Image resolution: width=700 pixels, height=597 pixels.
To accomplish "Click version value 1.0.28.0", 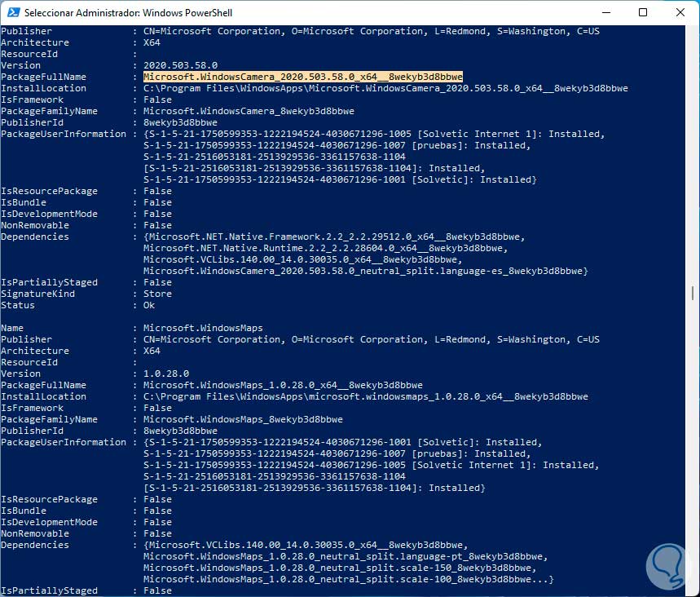I will 166,374.
